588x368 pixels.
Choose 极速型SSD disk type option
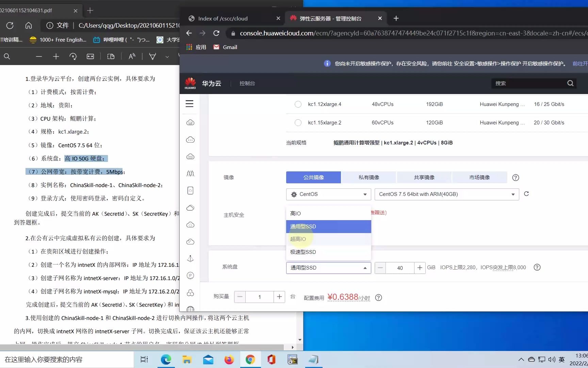click(x=328, y=252)
